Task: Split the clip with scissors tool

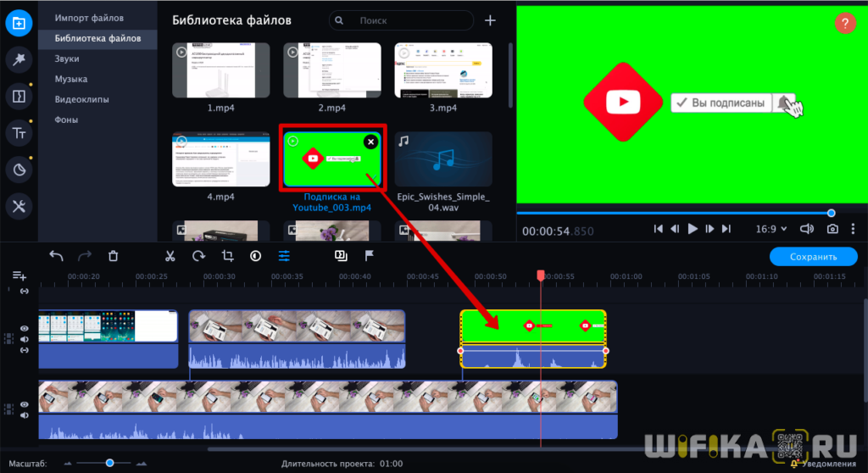Action: [x=170, y=256]
